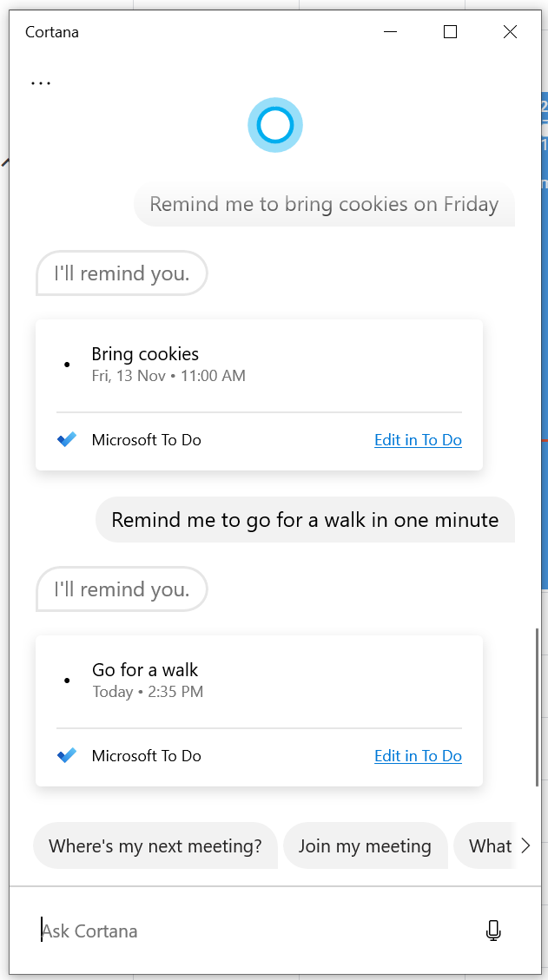Focus the Ask Cortana input field
This screenshot has height=980, width=548.
252,931
